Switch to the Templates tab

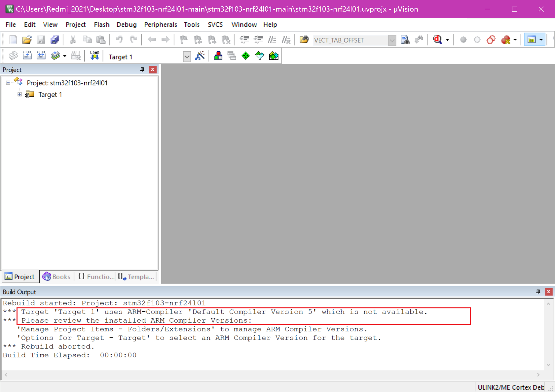[x=136, y=277]
